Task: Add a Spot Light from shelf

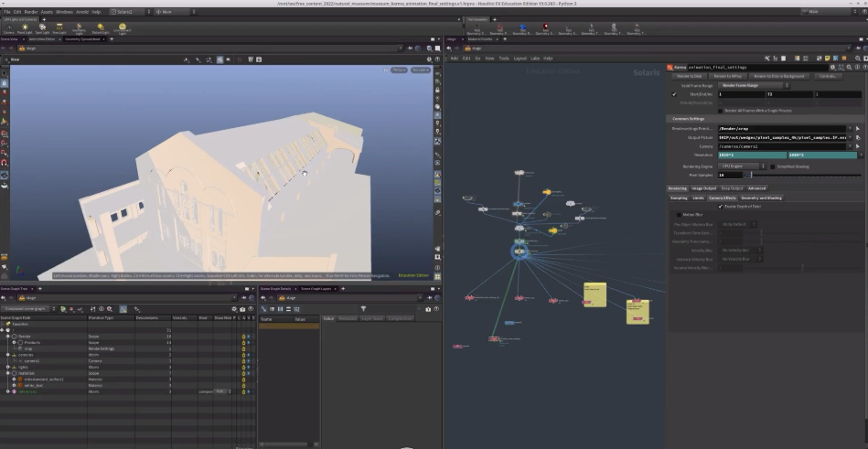Action: point(43,28)
